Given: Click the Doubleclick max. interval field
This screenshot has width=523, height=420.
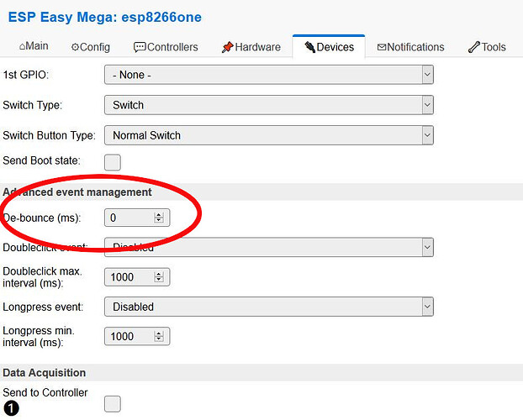Looking at the screenshot, I should pos(129,276).
